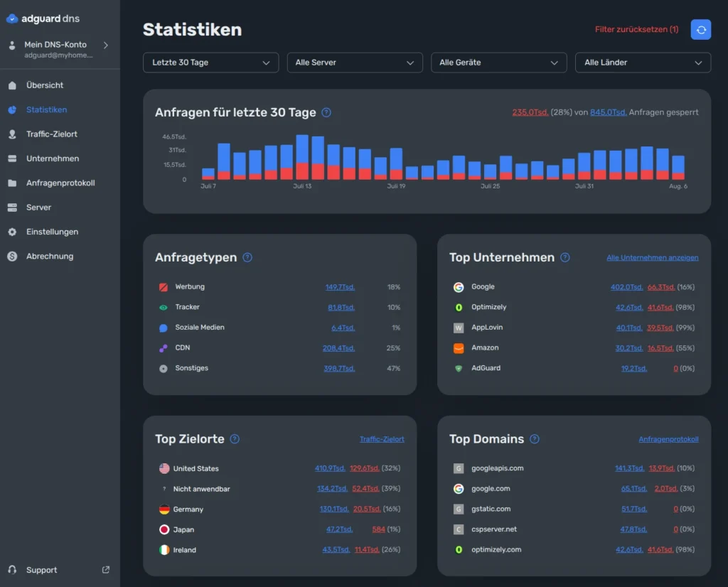
Task: Click the first chart bar at Juli 7
Action: (208, 174)
